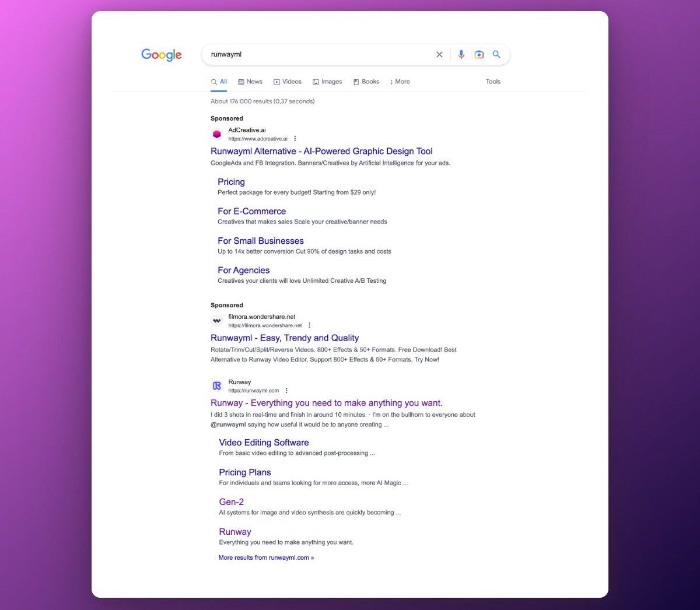Open Runway - Everything you need result
The width and height of the screenshot is (700, 610).
click(x=327, y=403)
